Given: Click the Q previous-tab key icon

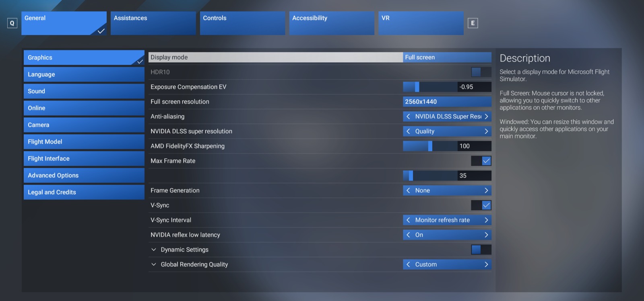Looking at the screenshot, I should tap(12, 23).
